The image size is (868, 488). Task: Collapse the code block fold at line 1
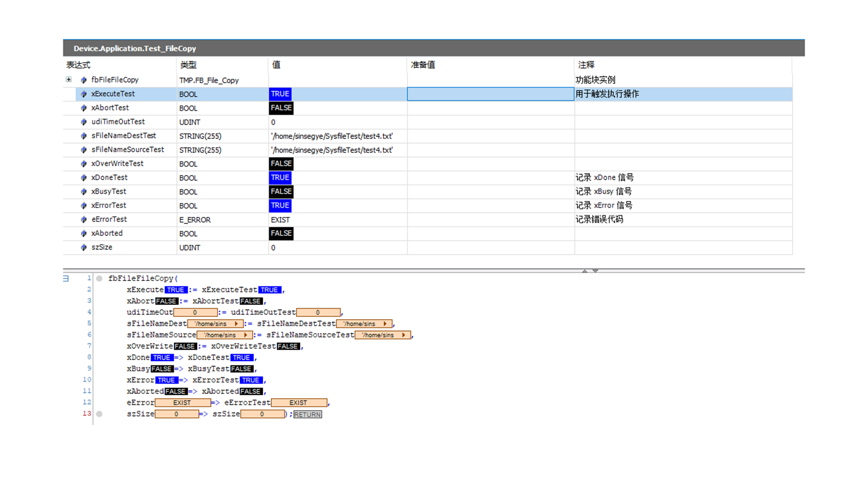click(x=66, y=278)
